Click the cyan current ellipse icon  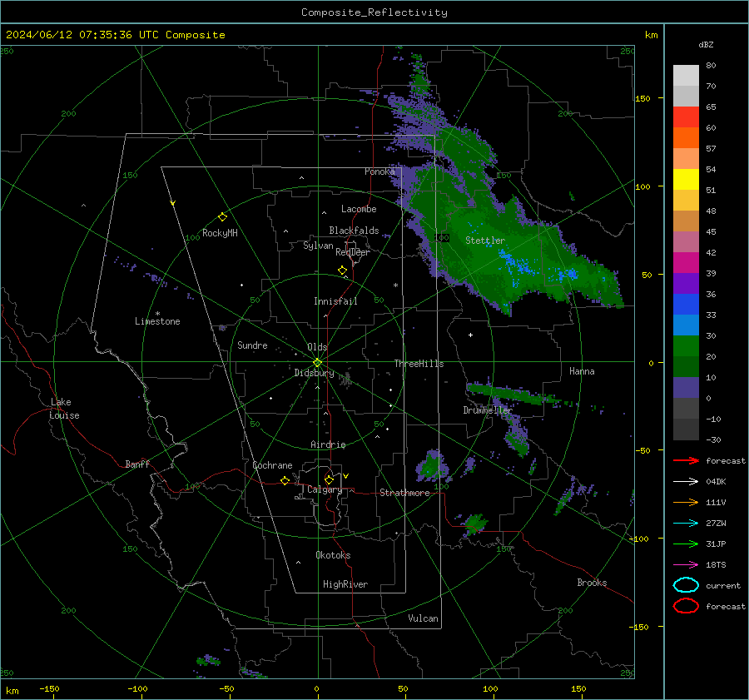pyautogui.click(x=686, y=585)
